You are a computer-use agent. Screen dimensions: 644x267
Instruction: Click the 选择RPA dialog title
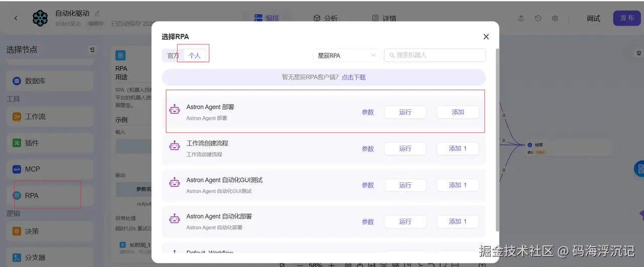pyautogui.click(x=175, y=37)
